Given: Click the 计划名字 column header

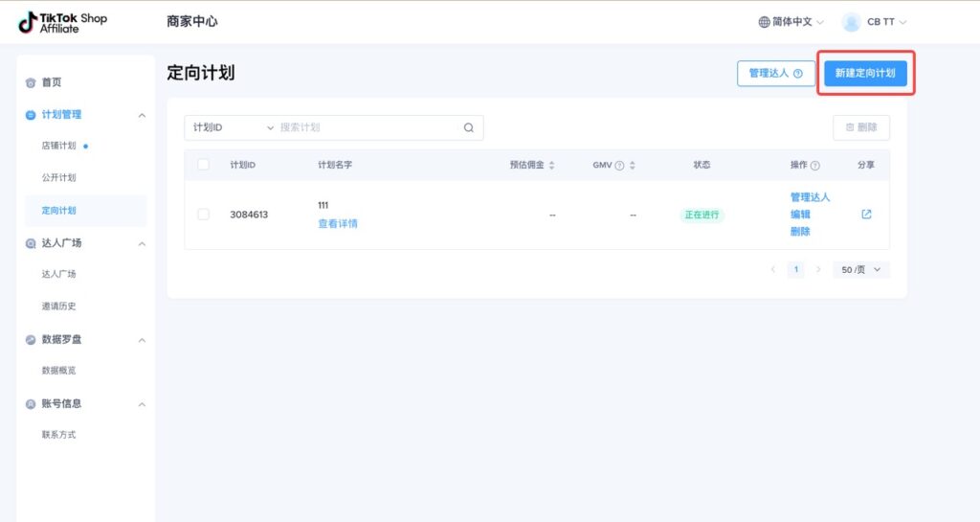Looking at the screenshot, I should [335, 165].
